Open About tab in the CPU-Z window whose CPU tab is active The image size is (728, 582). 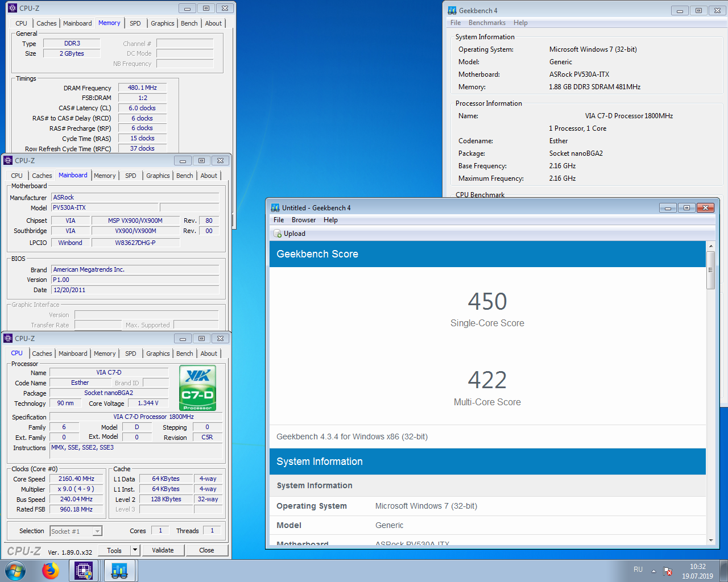coord(209,354)
